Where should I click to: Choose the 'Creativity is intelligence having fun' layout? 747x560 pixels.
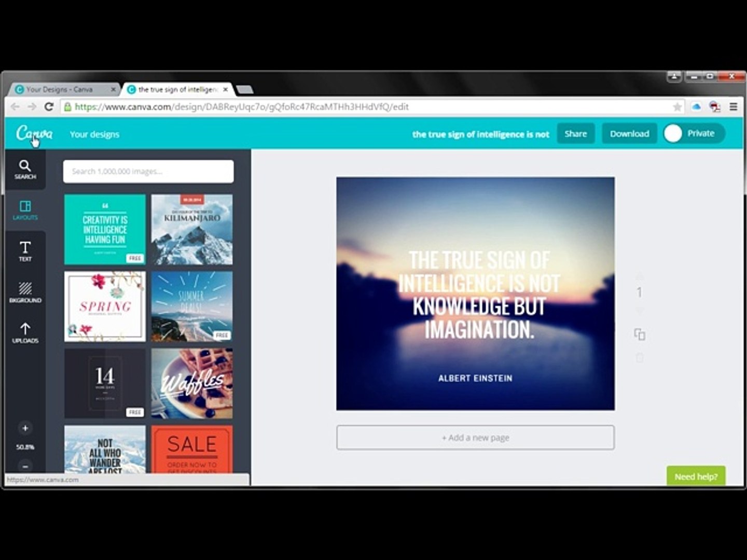click(x=105, y=229)
